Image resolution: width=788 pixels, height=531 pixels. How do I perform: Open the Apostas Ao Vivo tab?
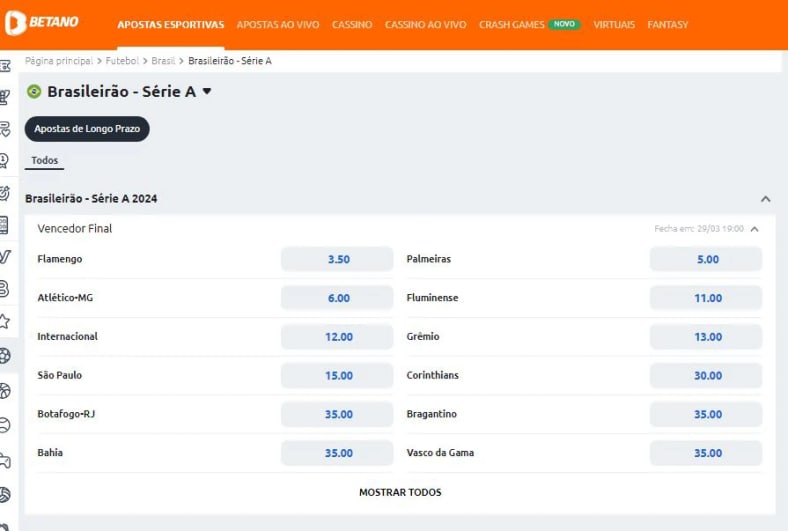pyautogui.click(x=278, y=25)
